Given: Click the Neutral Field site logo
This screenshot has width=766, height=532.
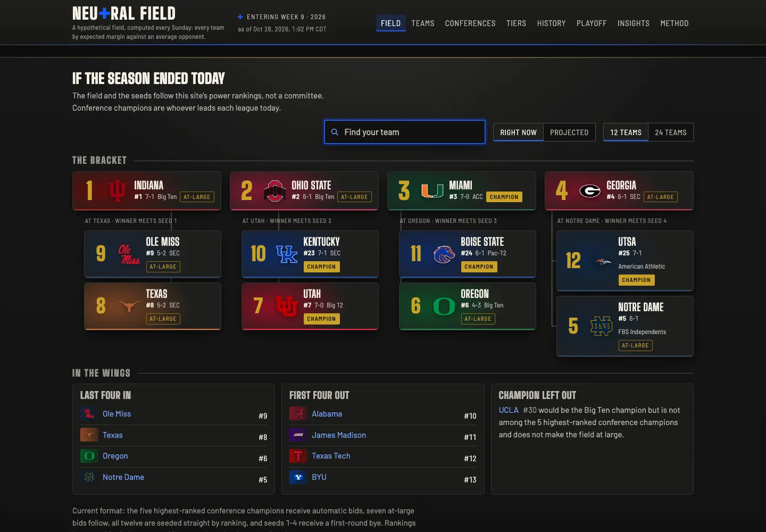Looking at the screenshot, I should pyautogui.click(x=124, y=13).
